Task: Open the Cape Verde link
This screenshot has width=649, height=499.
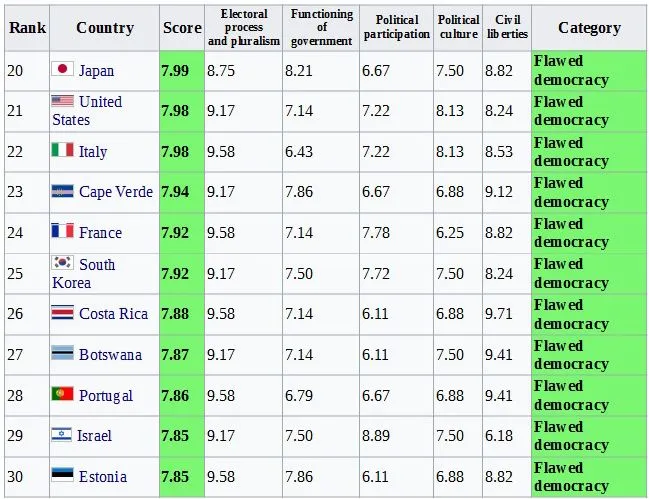Action: [x=116, y=192]
